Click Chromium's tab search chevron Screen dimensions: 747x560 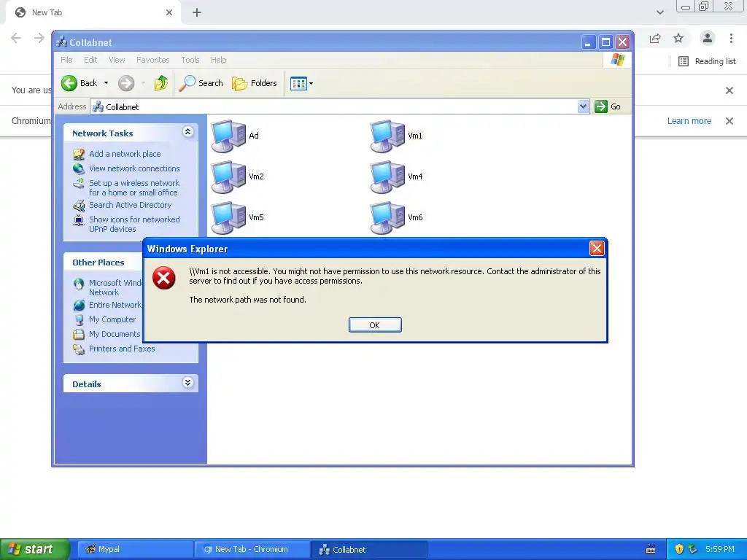coord(659,12)
